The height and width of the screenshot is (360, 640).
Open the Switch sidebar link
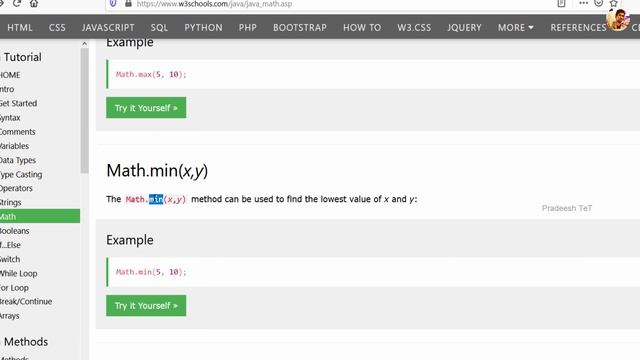tap(10, 259)
